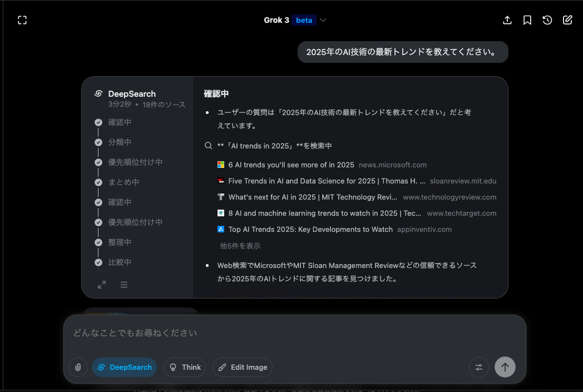Click the checkmark beside 分類中
The height and width of the screenshot is (392, 583).
98,142
